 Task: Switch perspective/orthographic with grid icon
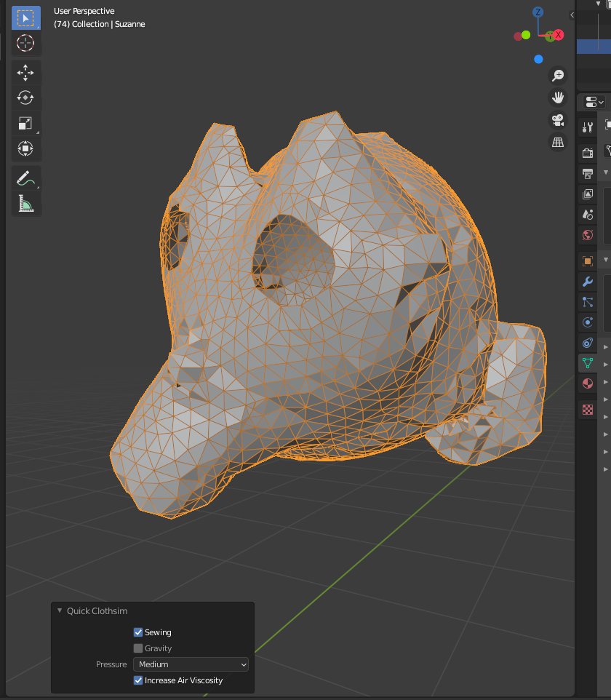click(x=558, y=143)
